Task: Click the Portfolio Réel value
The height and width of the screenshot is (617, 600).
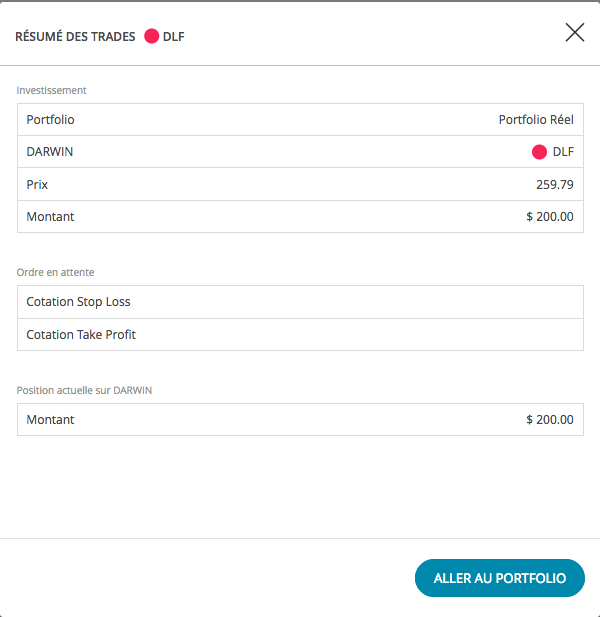Action: pos(536,120)
